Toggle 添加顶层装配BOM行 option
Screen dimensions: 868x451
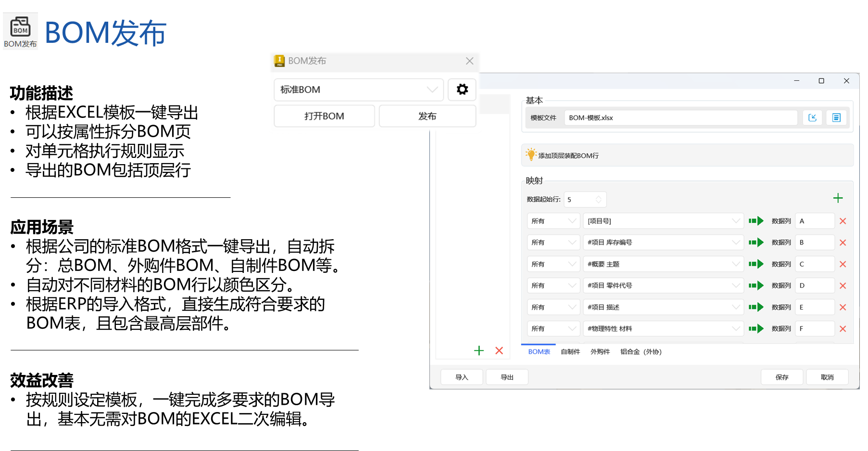[x=531, y=155]
